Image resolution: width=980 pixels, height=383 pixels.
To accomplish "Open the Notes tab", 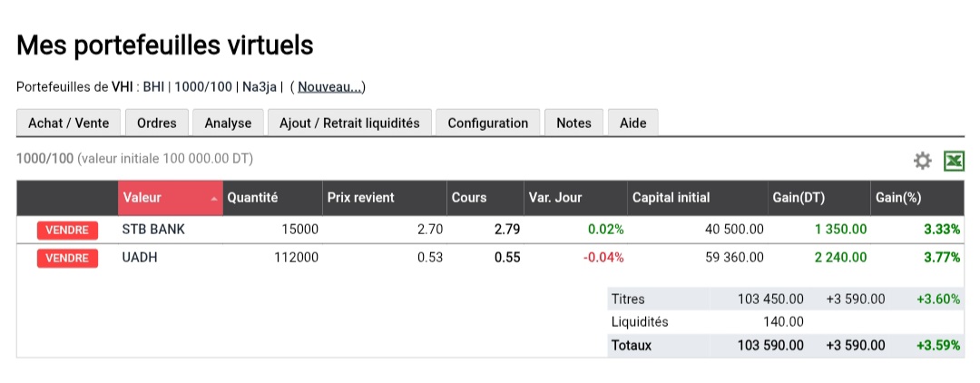I will (573, 123).
